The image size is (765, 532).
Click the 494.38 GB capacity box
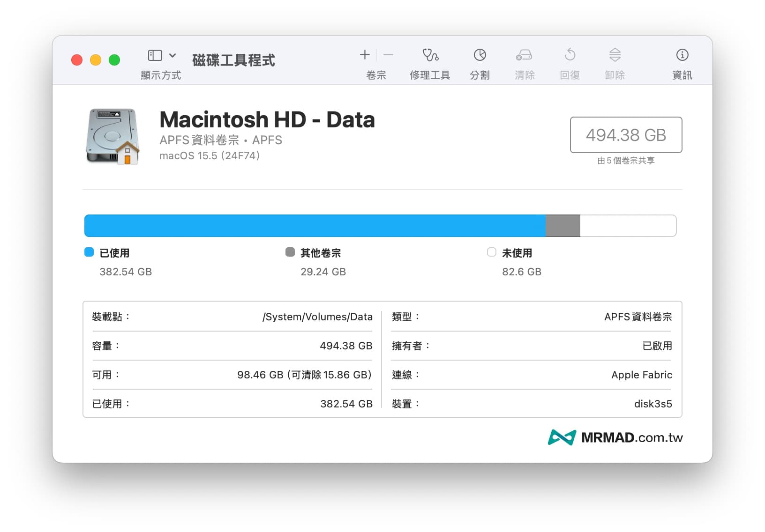[625, 135]
